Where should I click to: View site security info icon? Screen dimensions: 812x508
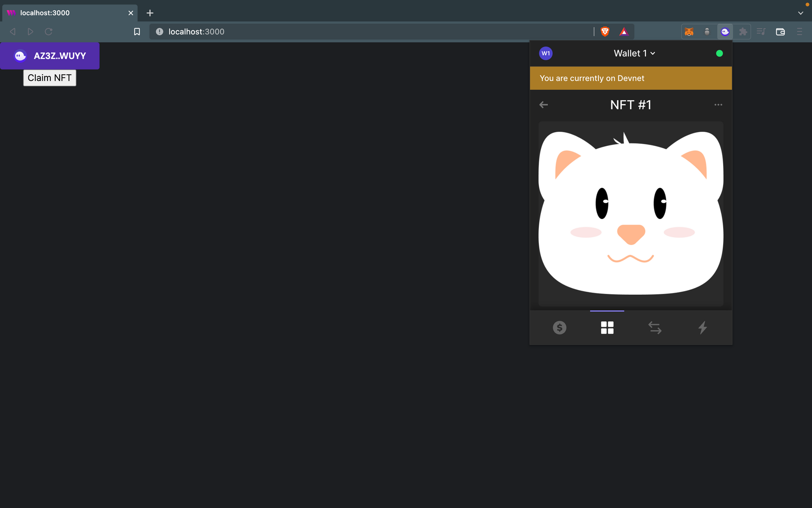[x=160, y=32]
